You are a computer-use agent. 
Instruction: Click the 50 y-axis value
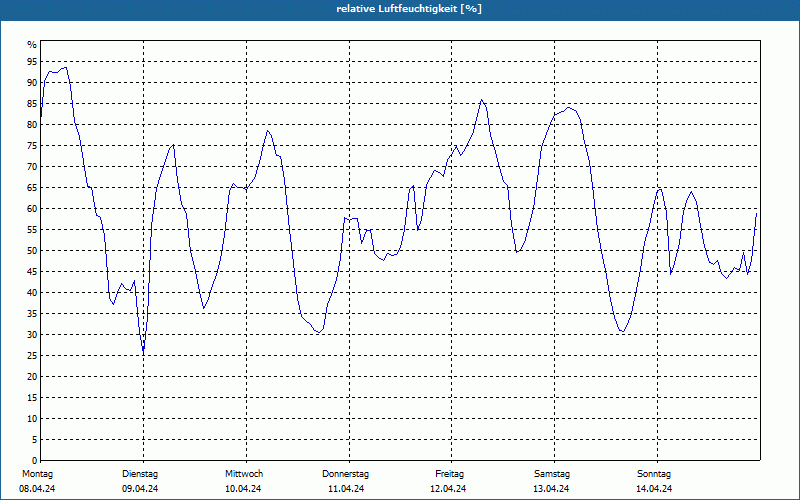click(x=32, y=251)
